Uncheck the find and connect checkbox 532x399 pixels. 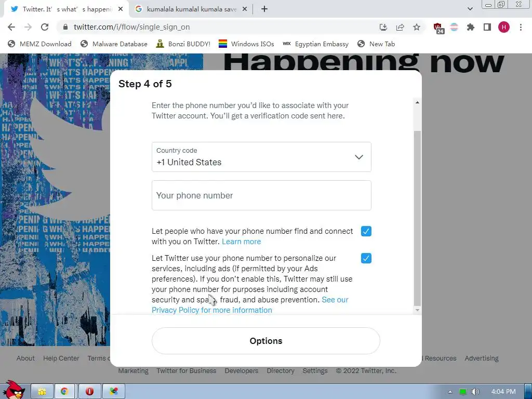coord(366,231)
